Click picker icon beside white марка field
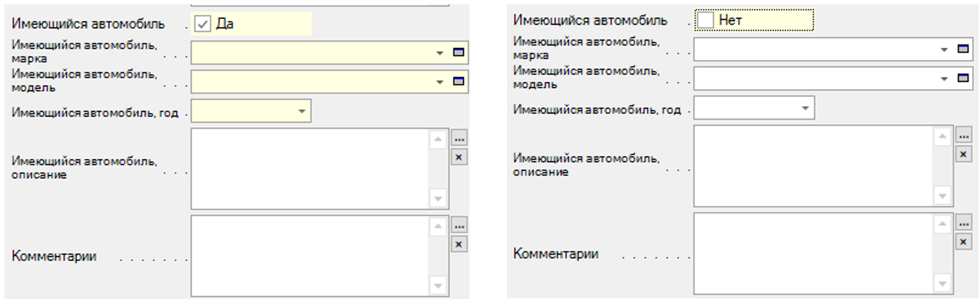Image resolution: width=980 pixels, height=299 pixels. click(962, 49)
